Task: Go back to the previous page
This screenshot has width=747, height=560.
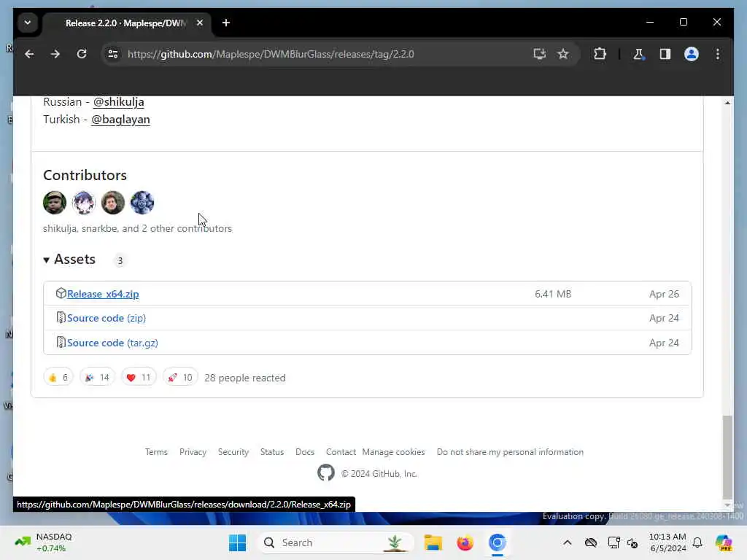Action: [x=29, y=54]
